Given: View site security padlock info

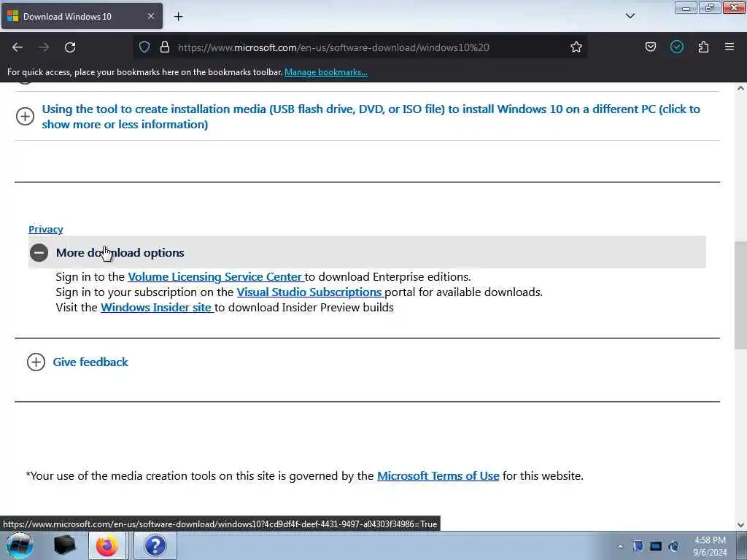Looking at the screenshot, I should [x=165, y=47].
